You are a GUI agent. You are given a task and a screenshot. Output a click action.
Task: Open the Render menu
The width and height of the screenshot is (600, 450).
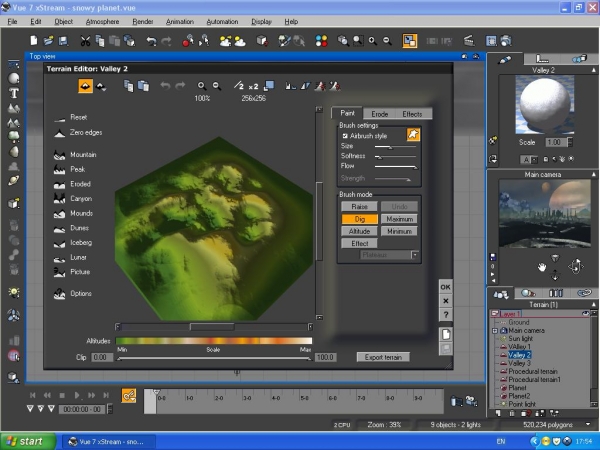coord(143,21)
